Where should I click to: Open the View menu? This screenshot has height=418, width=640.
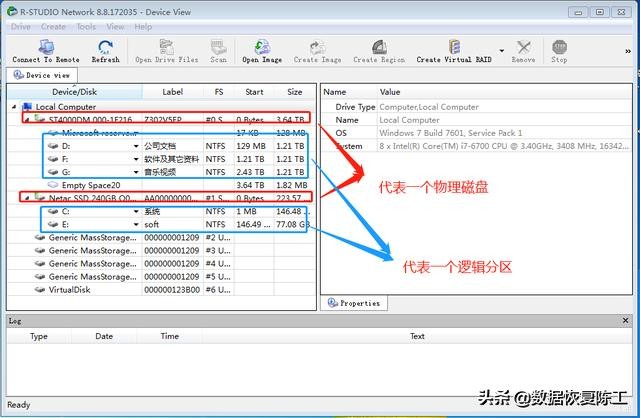(115, 27)
